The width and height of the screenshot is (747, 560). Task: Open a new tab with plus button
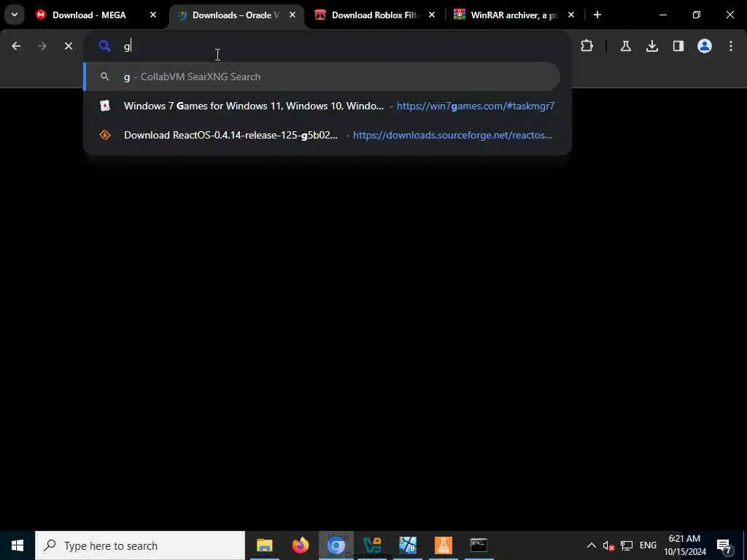pos(597,15)
